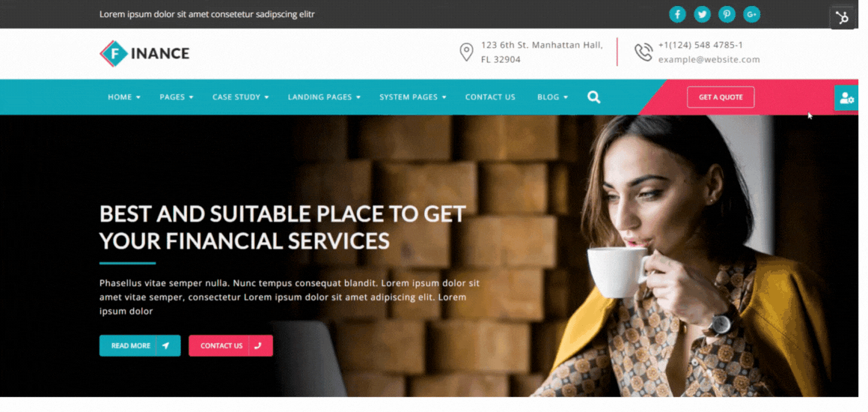Click the phone handset icon
This screenshot has height=412, width=868.
[x=644, y=52]
